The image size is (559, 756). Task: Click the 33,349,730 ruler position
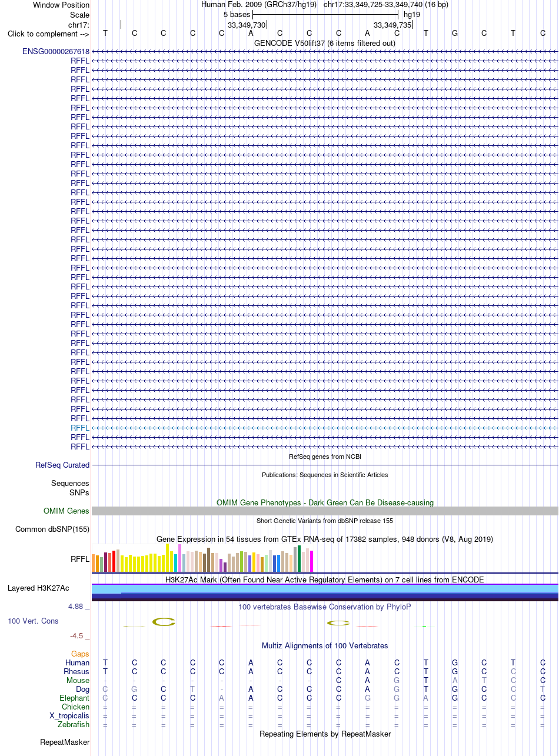(247, 25)
